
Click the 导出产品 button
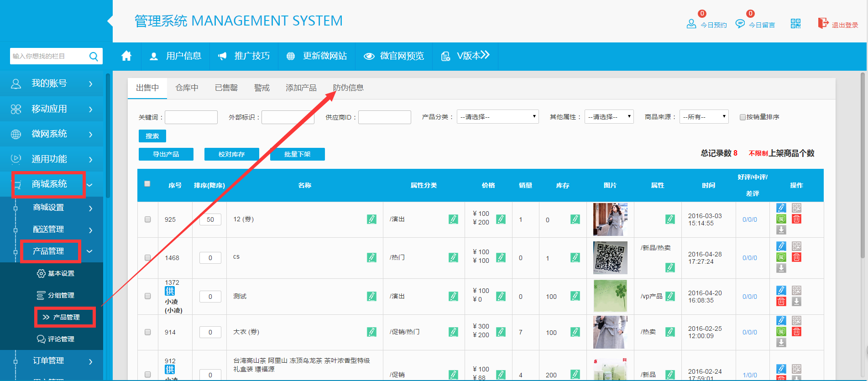pos(166,154)
